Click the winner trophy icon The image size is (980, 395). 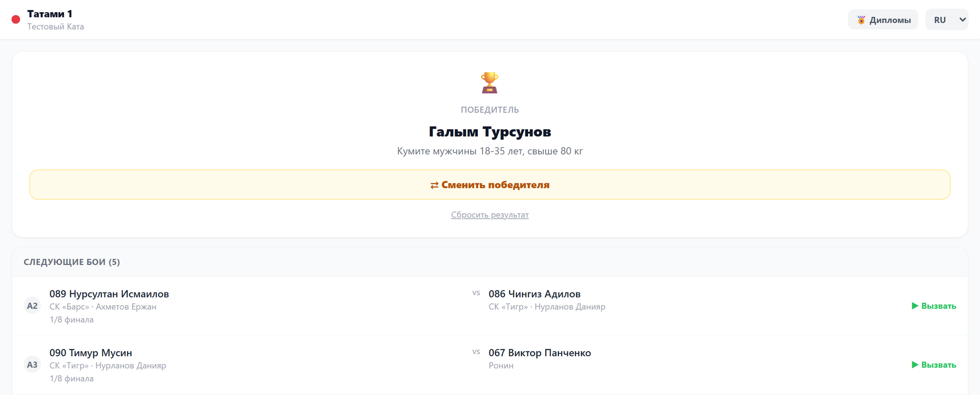pos(489,83)
